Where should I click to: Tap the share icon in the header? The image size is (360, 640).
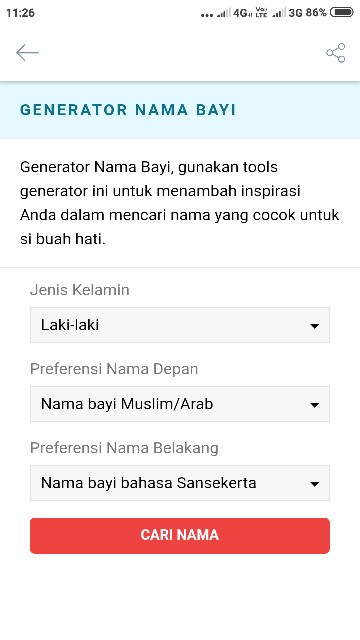coord(336,53)
